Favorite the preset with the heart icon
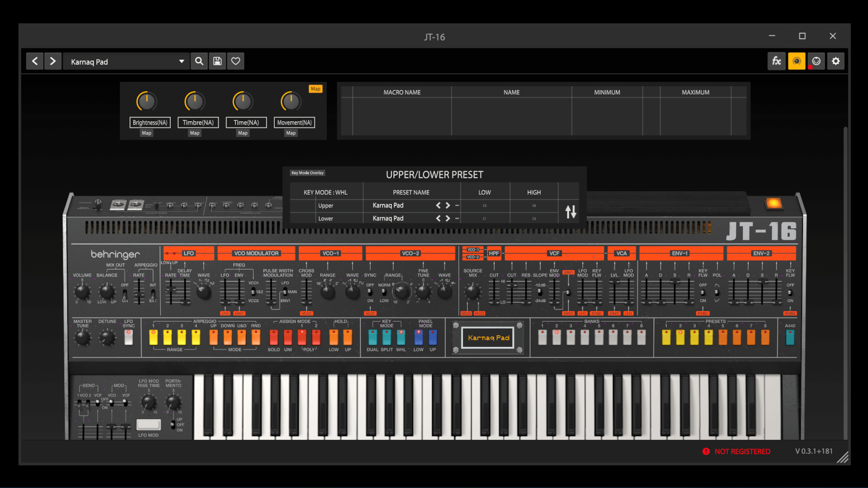 coord(236,61)
